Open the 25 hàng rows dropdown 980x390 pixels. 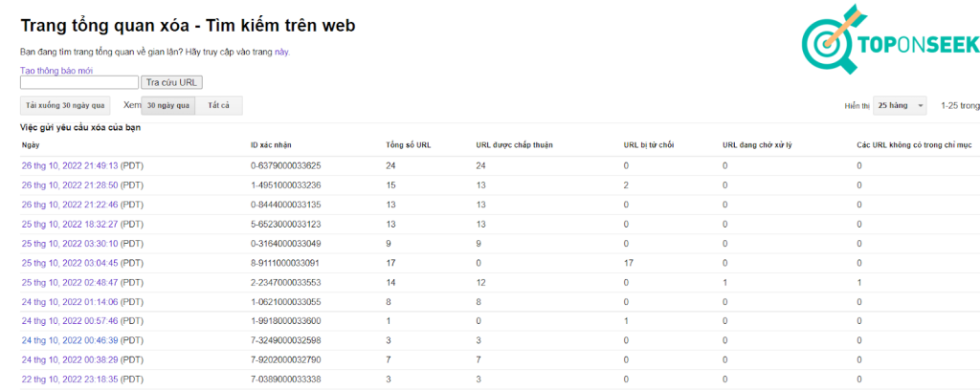coord(900,105)
